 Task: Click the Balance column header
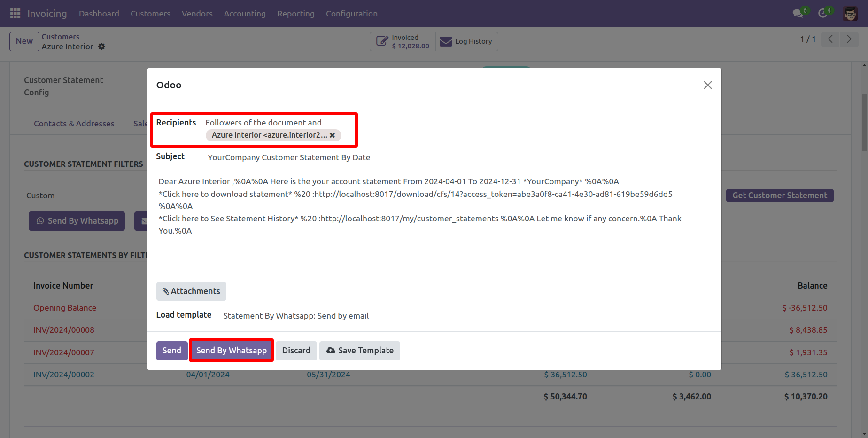813,286
